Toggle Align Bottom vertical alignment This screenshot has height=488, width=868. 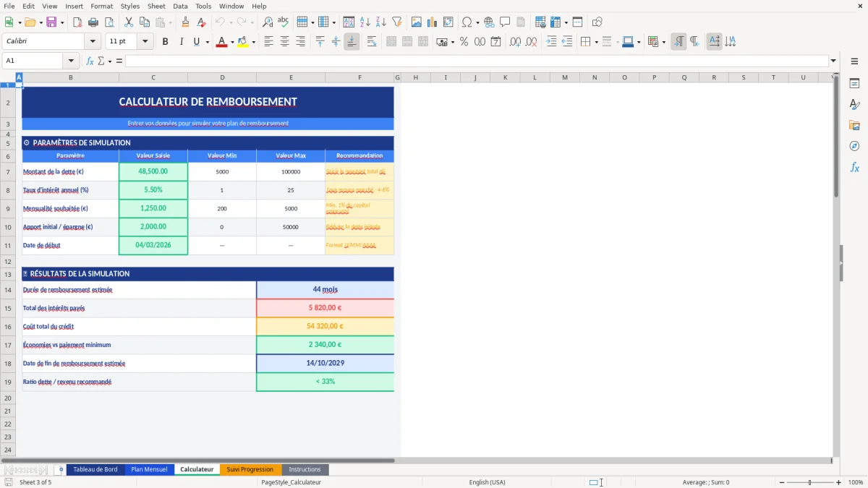[352, 42]
